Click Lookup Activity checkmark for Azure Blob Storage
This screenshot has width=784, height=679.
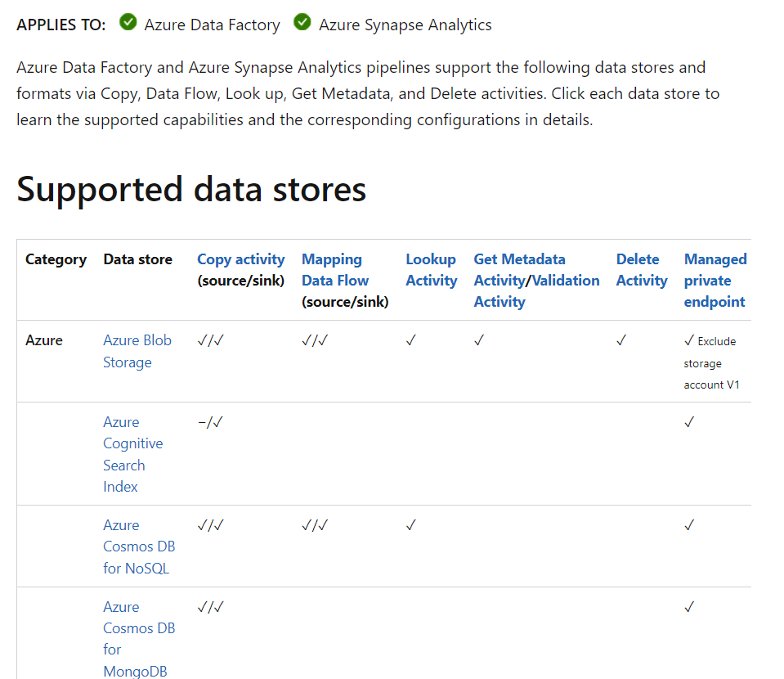pos(411,340)
